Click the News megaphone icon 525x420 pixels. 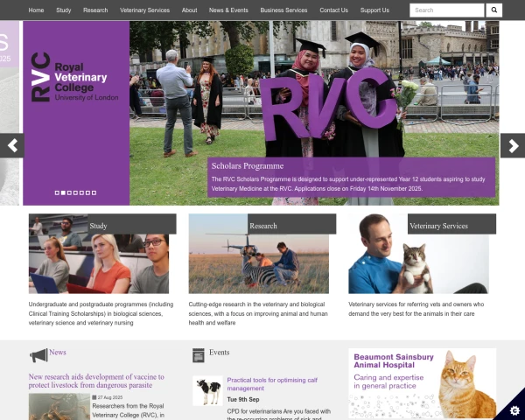point(38,356)
